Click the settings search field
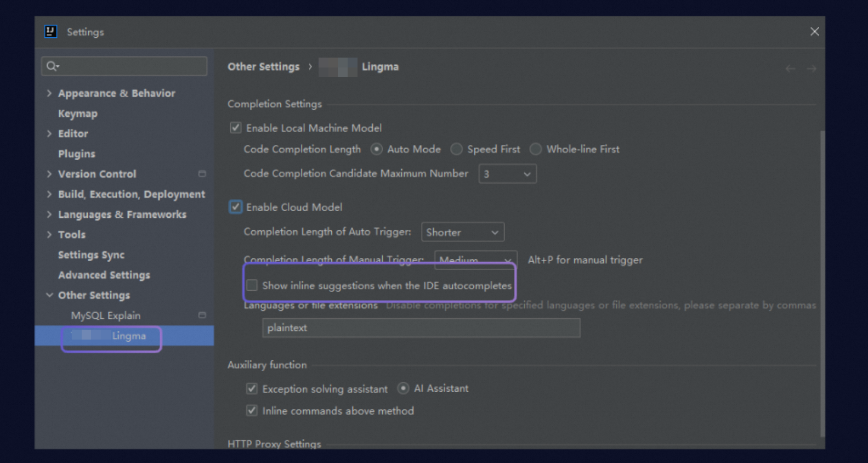868x463 pixels. click(x=124, y=66)
